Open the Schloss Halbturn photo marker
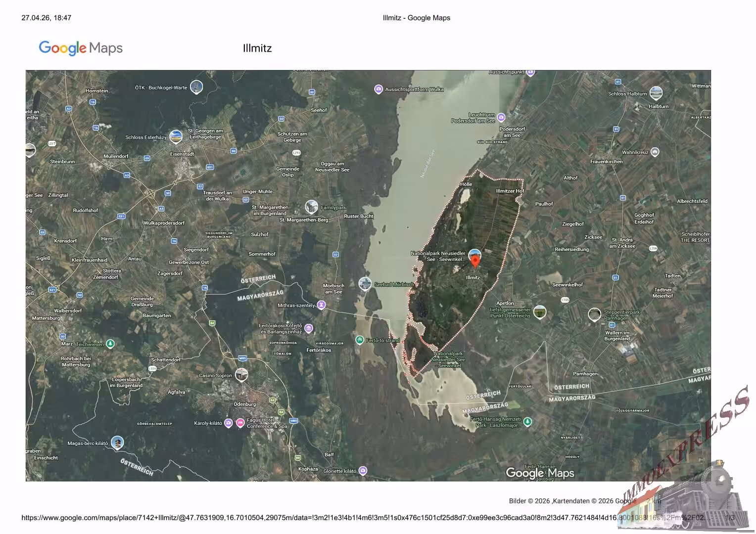This screenshot has height=534, width=756. point(656,92)
